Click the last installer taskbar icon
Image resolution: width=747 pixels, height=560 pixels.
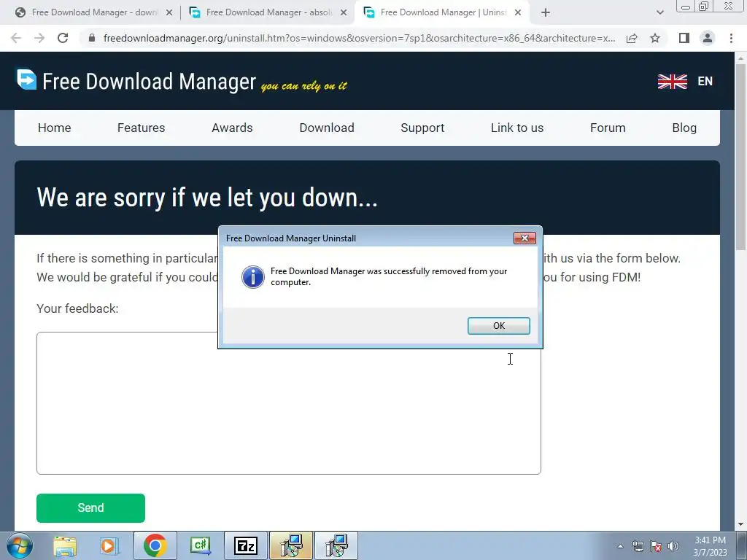(x=336, y=545)
